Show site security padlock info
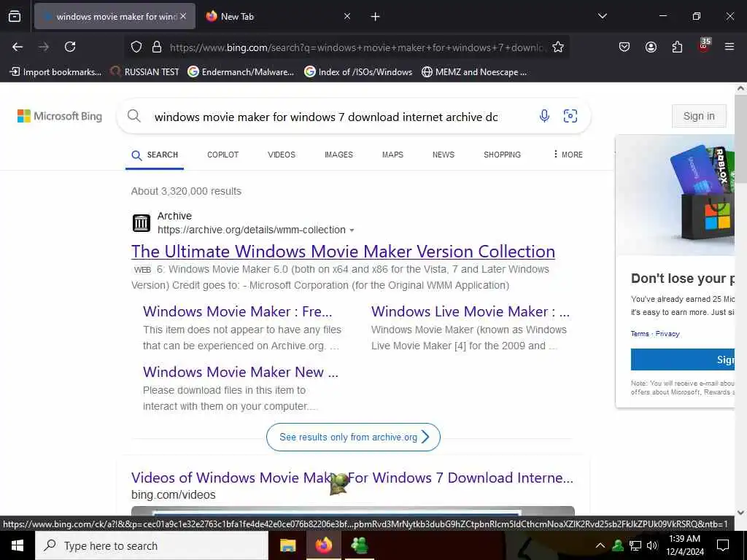 (157, 47)
